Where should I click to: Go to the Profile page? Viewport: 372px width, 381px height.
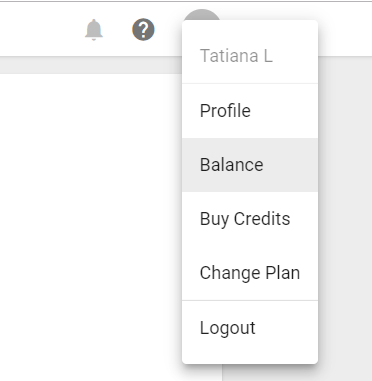250,111
